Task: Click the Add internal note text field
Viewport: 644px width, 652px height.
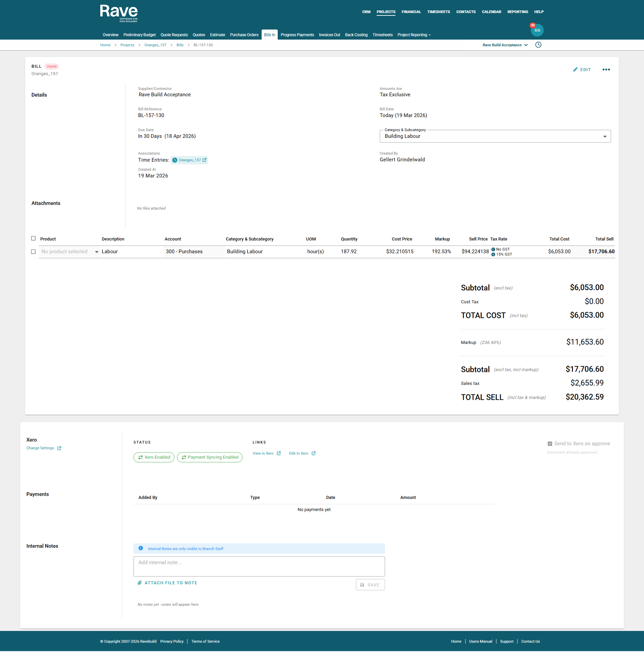Action: click(x=259, y=566)
